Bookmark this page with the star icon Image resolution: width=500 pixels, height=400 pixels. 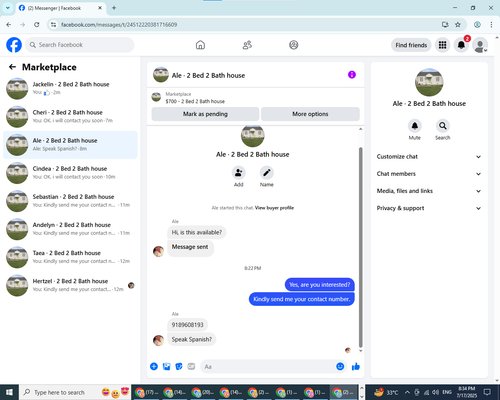pyautogui.click(x=458, y=24)
